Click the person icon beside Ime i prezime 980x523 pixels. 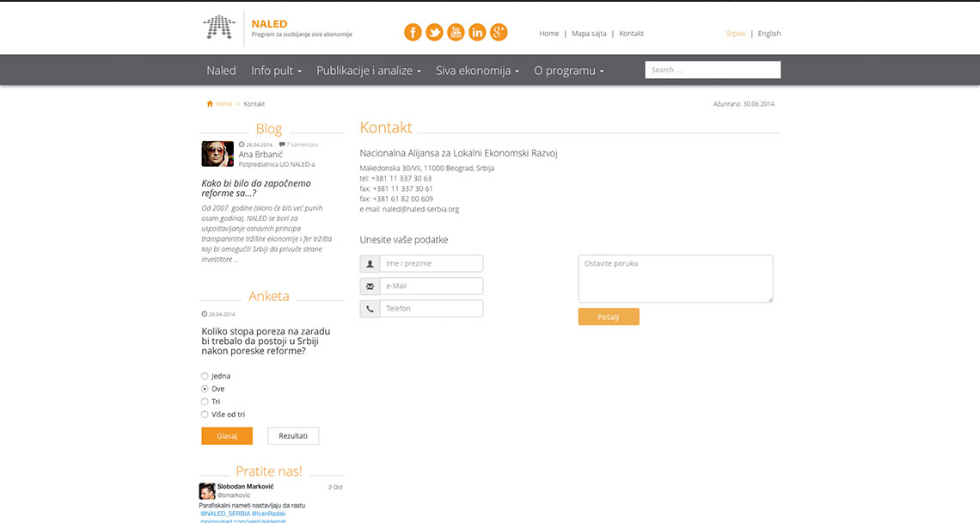[x=370, y=263]
